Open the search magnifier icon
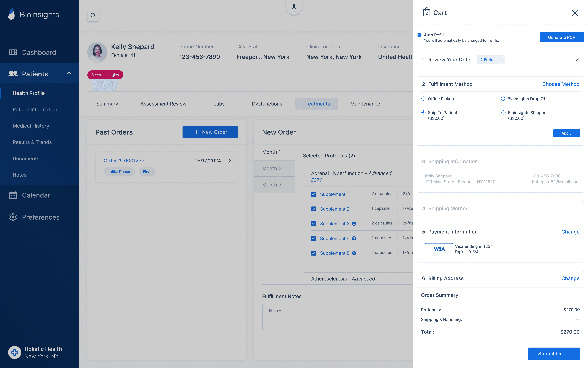The width and height of the screenshot is (588, 368). point(93,16)
